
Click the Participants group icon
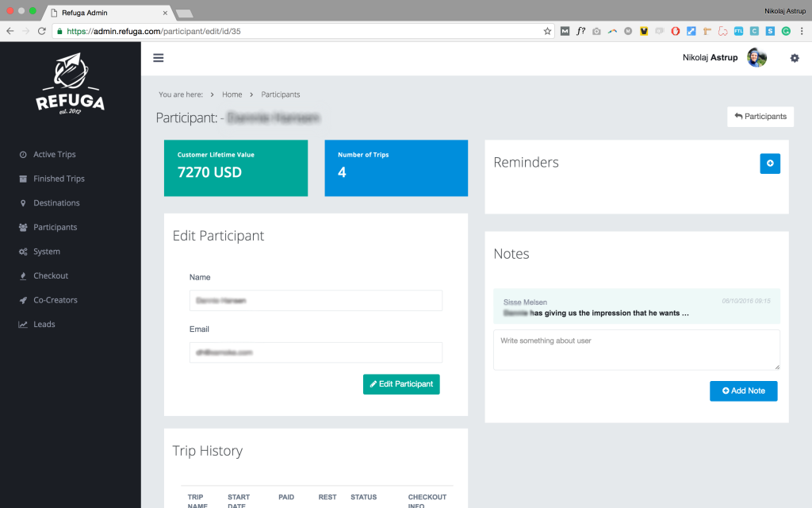tap(23, 227)
